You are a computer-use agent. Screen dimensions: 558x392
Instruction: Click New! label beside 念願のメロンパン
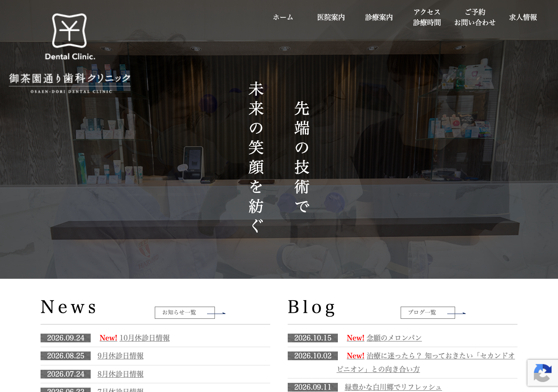pyautogui.click(x=356, y=338)
